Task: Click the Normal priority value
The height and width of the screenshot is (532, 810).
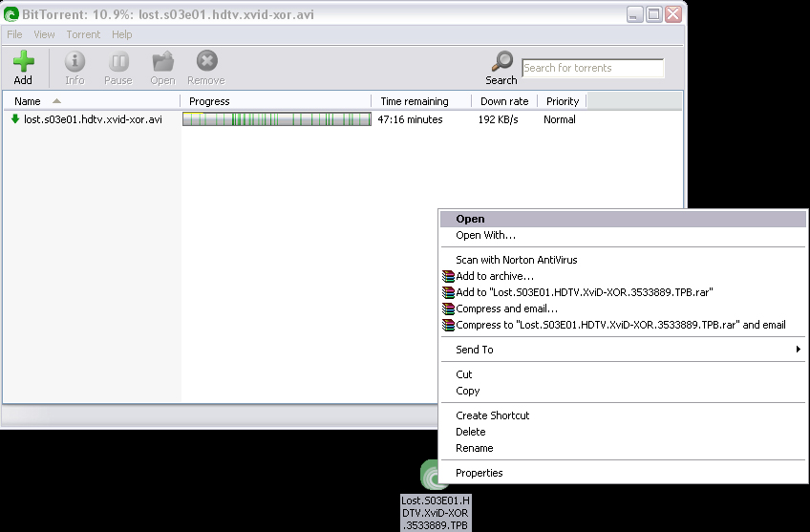Action: click(560, 119)
